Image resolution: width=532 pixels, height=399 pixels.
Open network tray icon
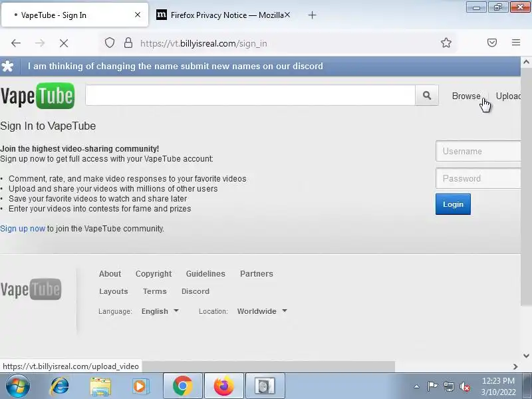448,386
